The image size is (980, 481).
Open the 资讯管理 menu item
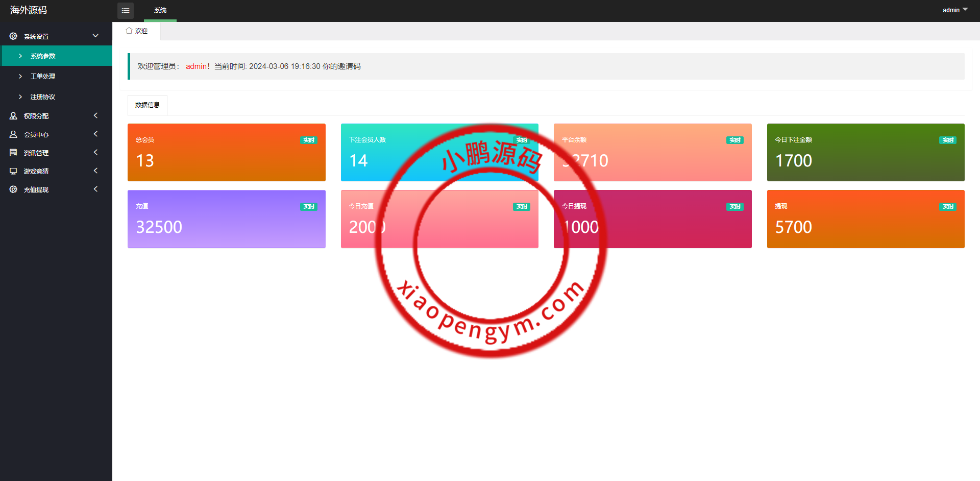[x=56, y=153]
